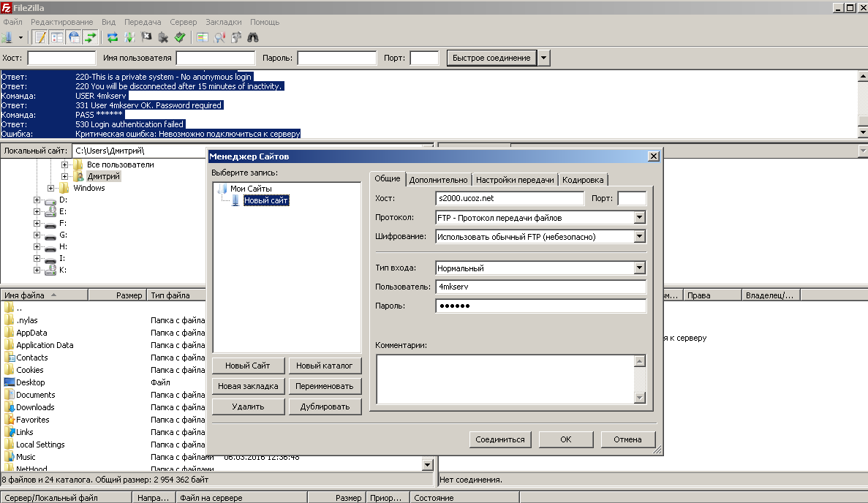
Task: Open the Site Manager toolbar icon
Action: 7,37
